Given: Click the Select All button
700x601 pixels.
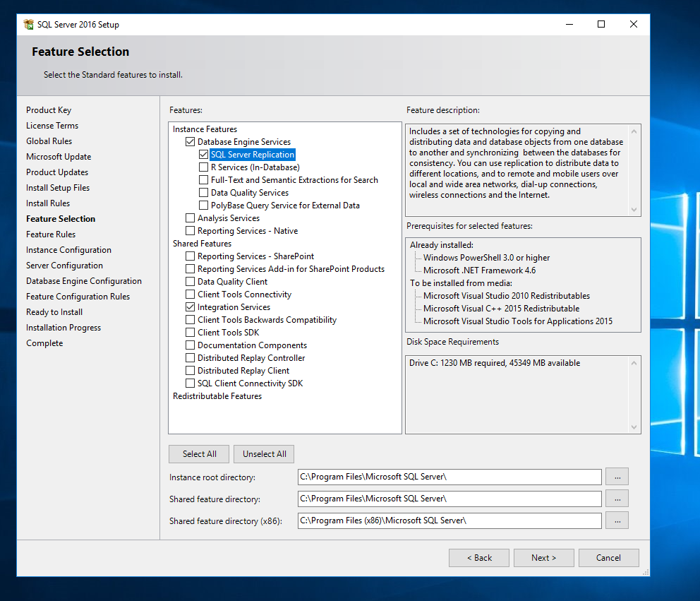Looking at the screenshot, I should click(198, 453).
